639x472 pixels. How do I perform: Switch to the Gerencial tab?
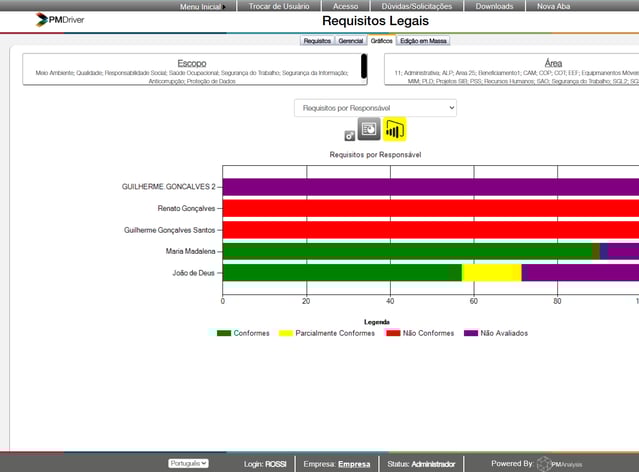coord(351,41)
